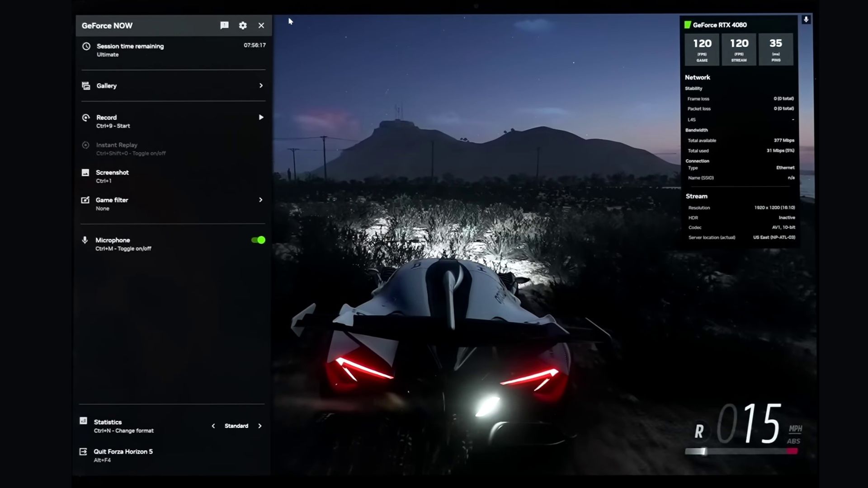Close the GeForce NOW overlay panel
868x488 pixels.
[x=261, y=25]
